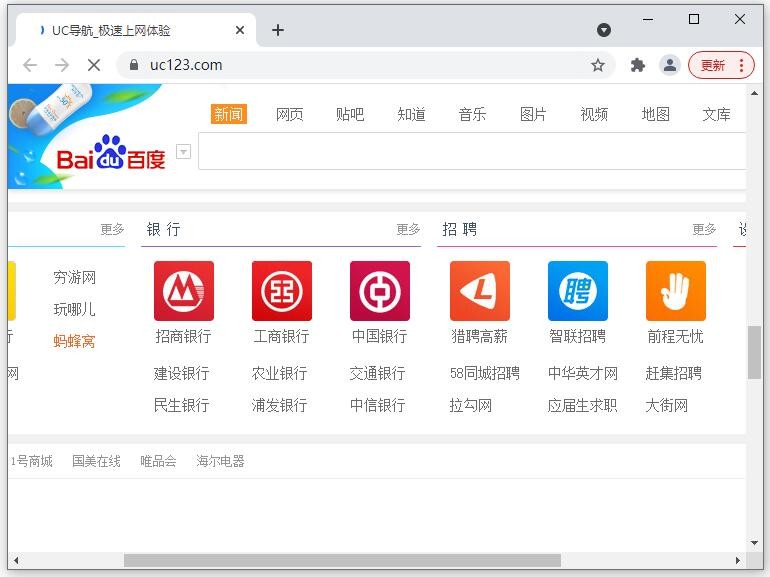Image resolution: width=770 pixels, height=577 pixels.
Task: Click into the Baidu search field
Action: click(470, 152)
